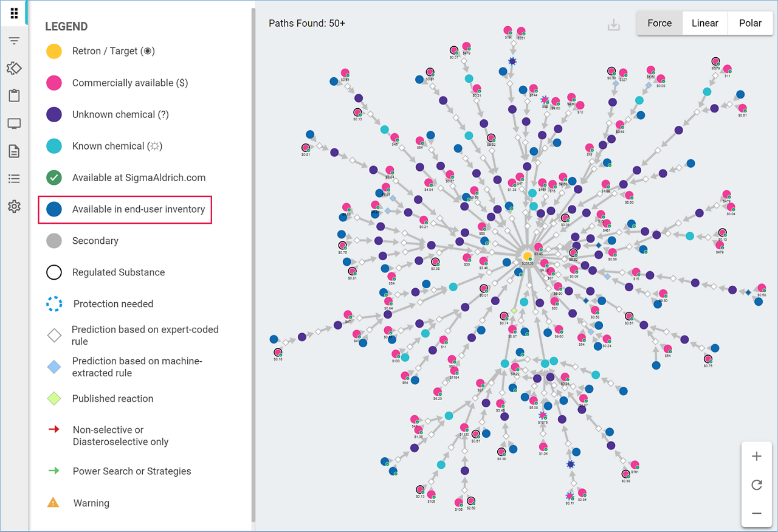This screenshot has height=532, width=778.
Task: Click the grid icon for the legend panel
Action: coord(14,13)
